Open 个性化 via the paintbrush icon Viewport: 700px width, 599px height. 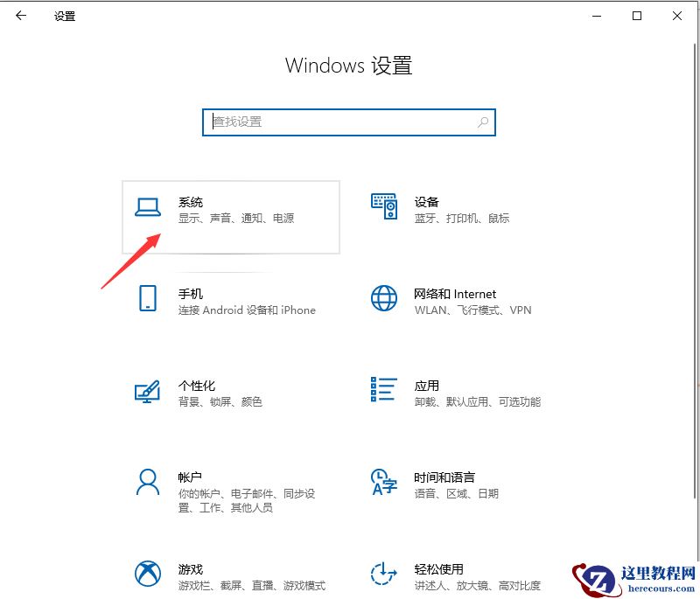tap(147, 393)
